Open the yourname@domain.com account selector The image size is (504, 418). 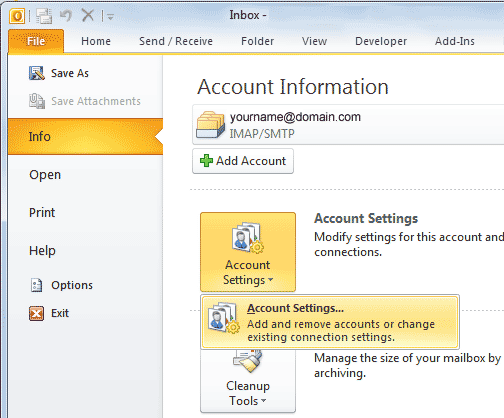[348, 125]
